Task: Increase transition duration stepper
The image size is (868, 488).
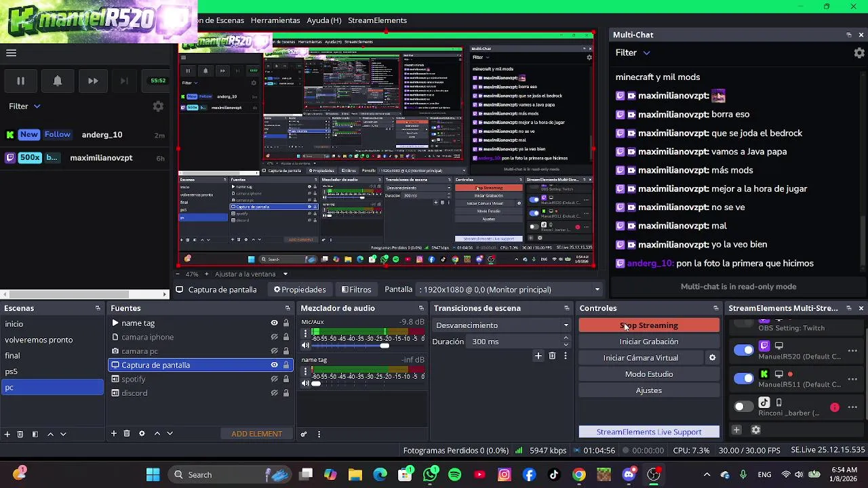Action: (x=566, y=339)
